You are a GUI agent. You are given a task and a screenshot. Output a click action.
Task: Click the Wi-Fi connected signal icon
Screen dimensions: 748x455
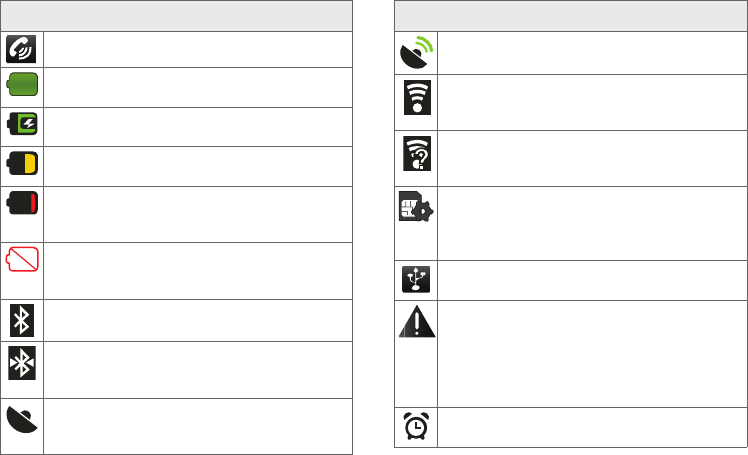417,97
